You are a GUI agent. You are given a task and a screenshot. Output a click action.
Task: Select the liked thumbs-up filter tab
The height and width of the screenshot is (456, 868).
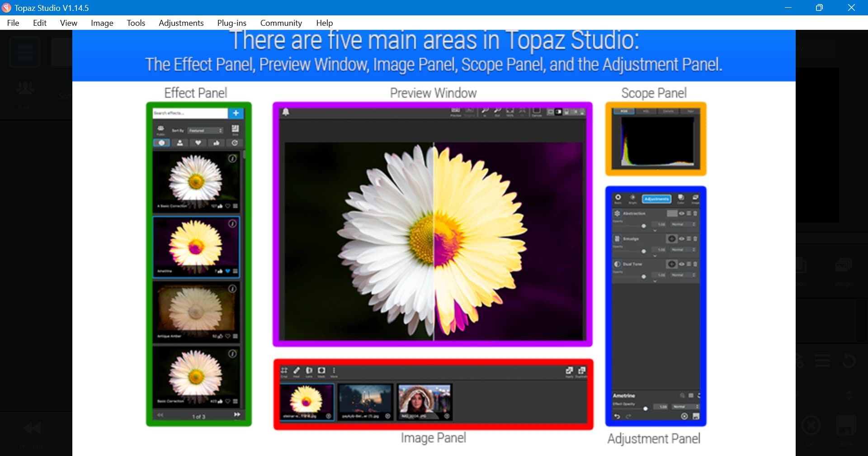[217, 143]
